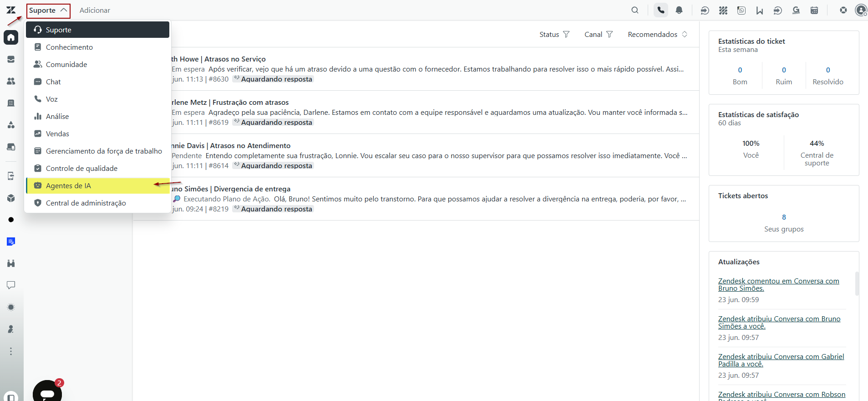Open the sun-shaped icon in sidebar
The image size is (868, 401).
(11, 307)
